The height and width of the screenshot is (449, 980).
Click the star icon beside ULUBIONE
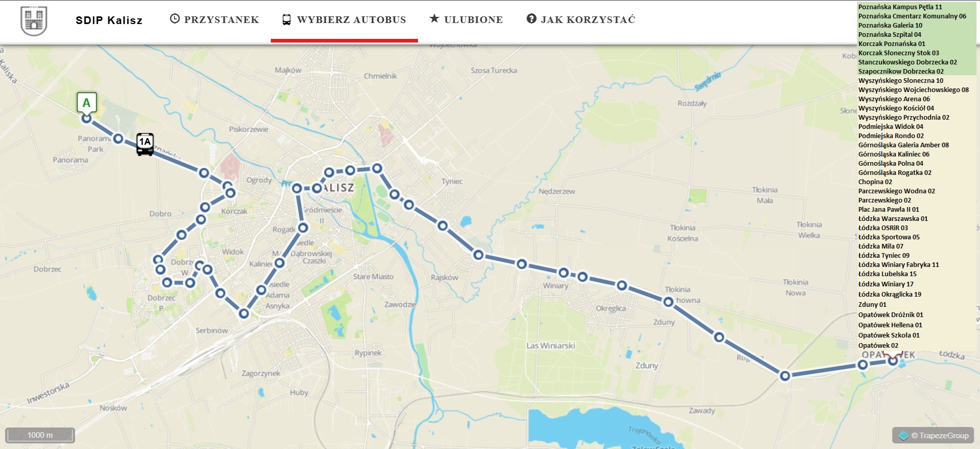pyautogui.click(x=434, y=19)
